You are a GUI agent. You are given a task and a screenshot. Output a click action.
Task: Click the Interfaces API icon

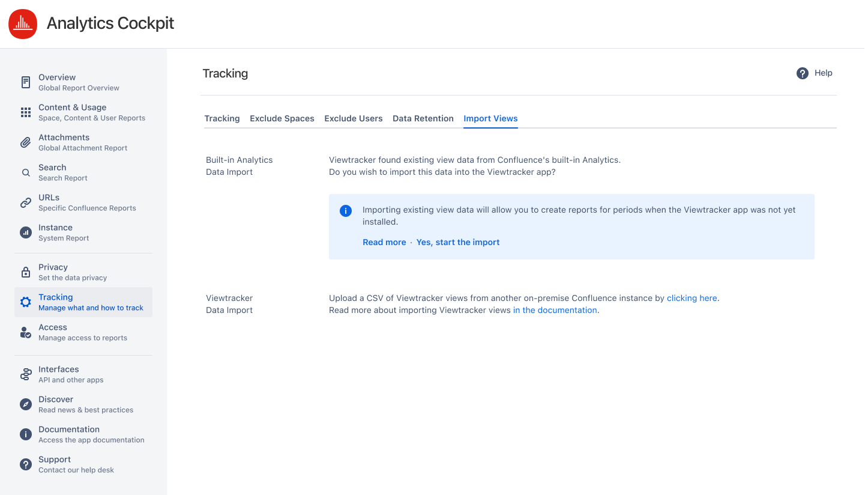26,374
